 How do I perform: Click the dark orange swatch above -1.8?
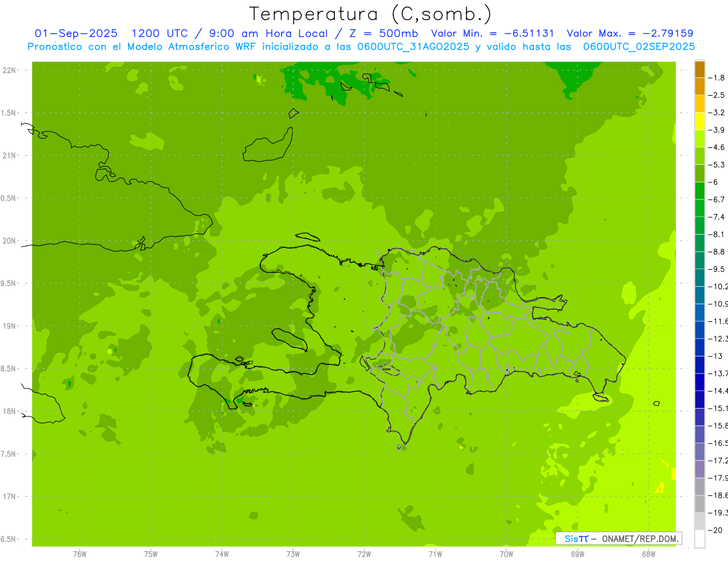click(x=699, y=69)
